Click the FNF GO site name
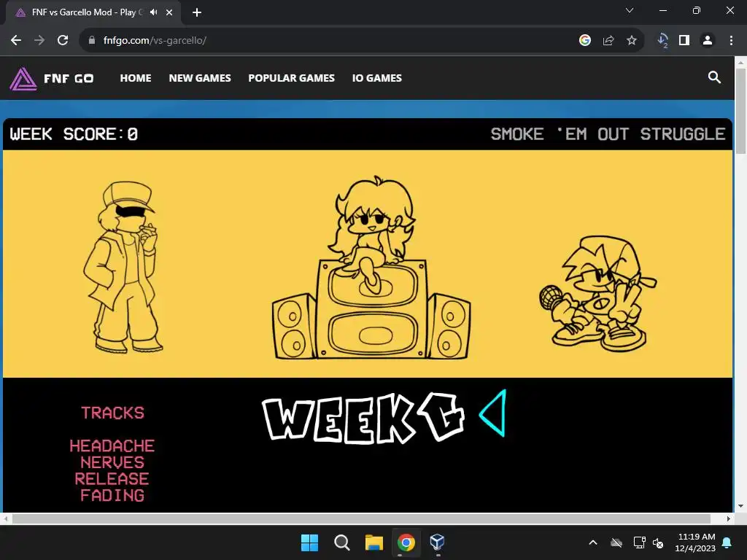The height and width of the screenshot is (560, 747). coord(69,79)
